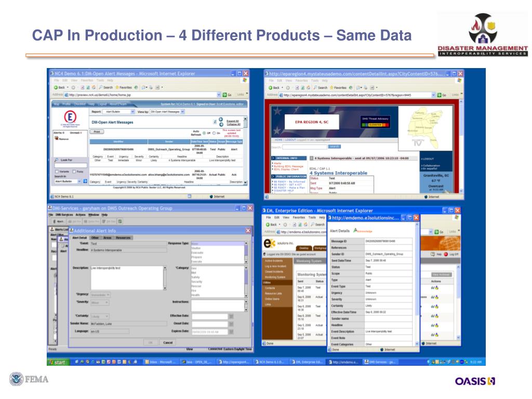Click Effective Date calendar icon
Screen dimensions: 532x399
(x=231, y=316)
